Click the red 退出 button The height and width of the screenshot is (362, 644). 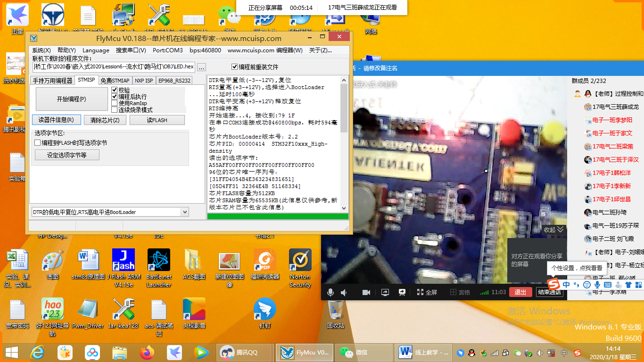pos(520,292)
